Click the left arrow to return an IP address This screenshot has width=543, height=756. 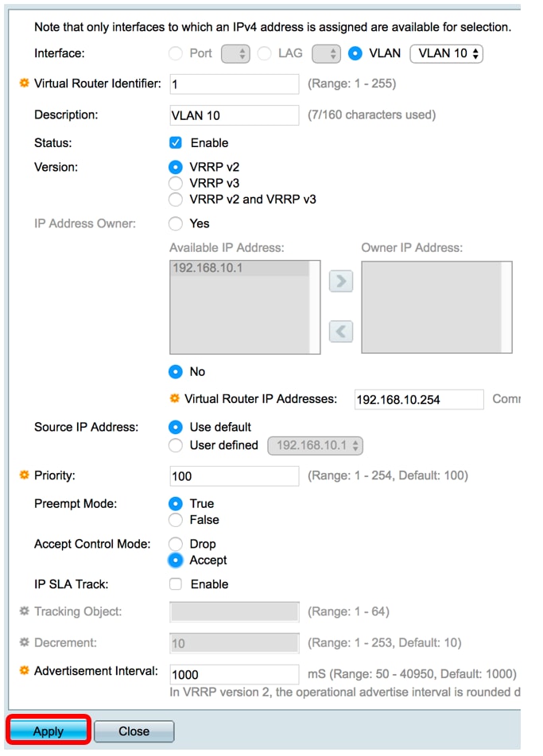(x=340, y=331)
